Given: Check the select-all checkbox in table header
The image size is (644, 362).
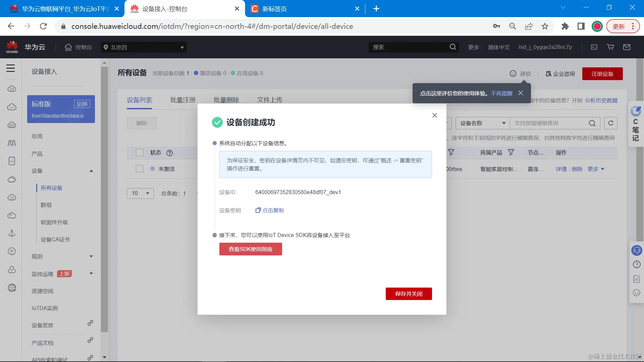Looking at the screenshot, I should click(x=140, y=153).
